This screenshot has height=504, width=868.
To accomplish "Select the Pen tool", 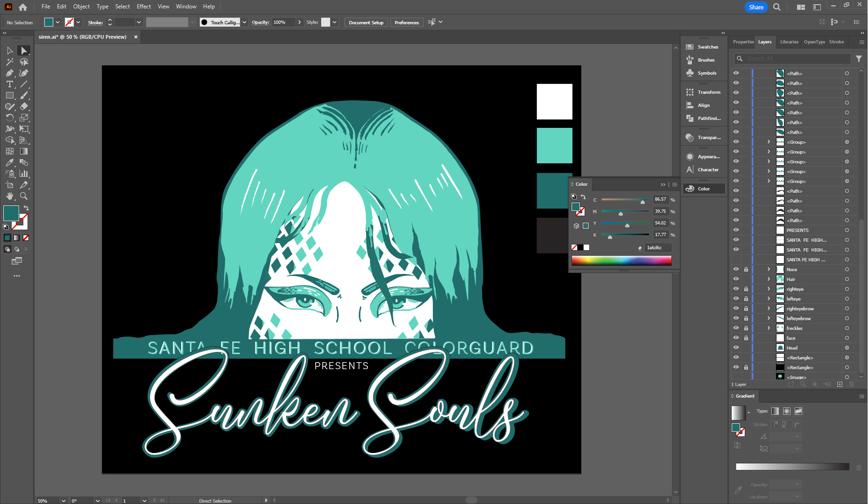I will tap(10, 73).
